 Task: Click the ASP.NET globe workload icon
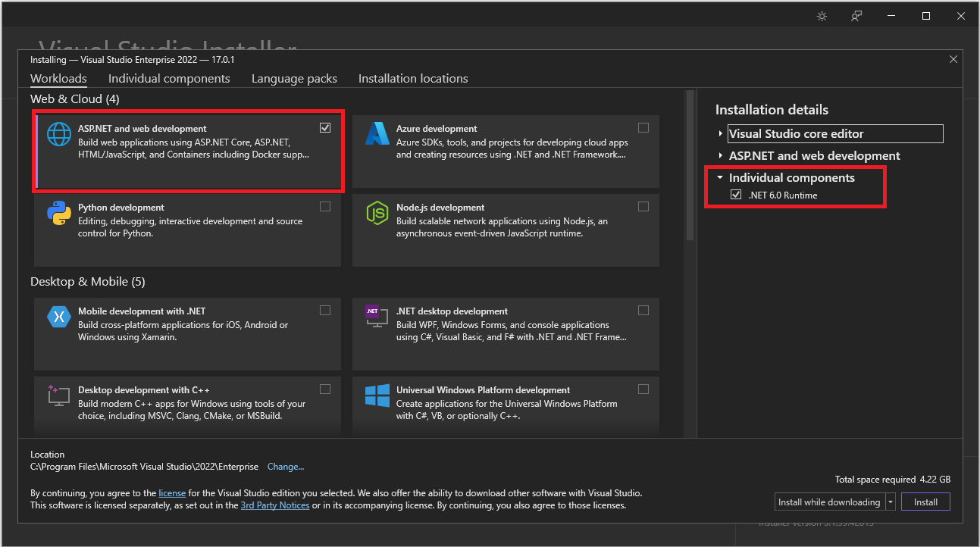click(x=59, y=135)
